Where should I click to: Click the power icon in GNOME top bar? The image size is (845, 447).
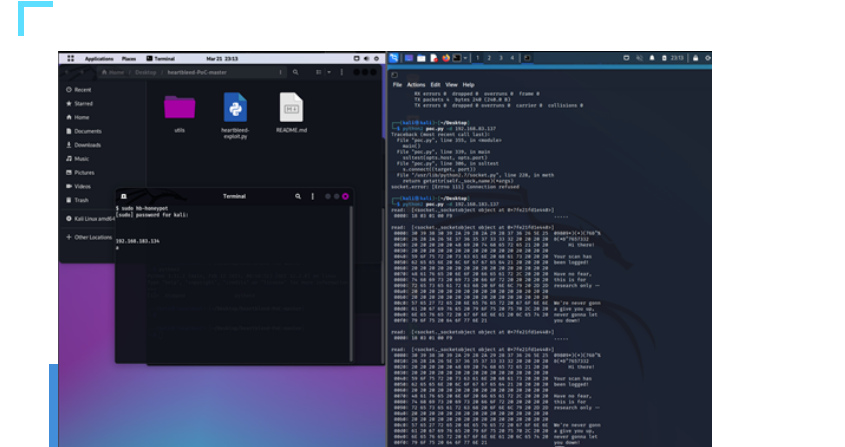point(377,58)
